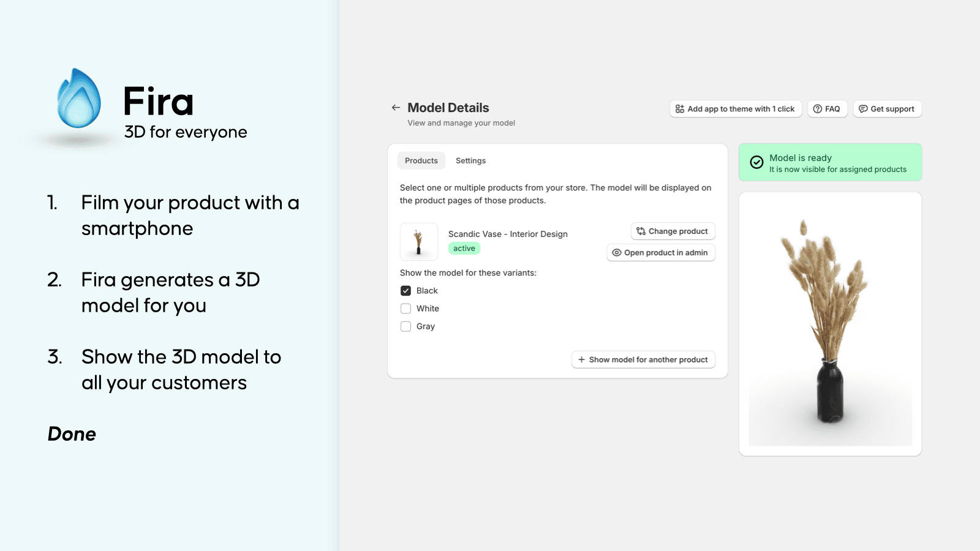Screen dimensions: 980x551
Task: Click the Scandic Vase product thumbnail
Action: tap(419, 241)
